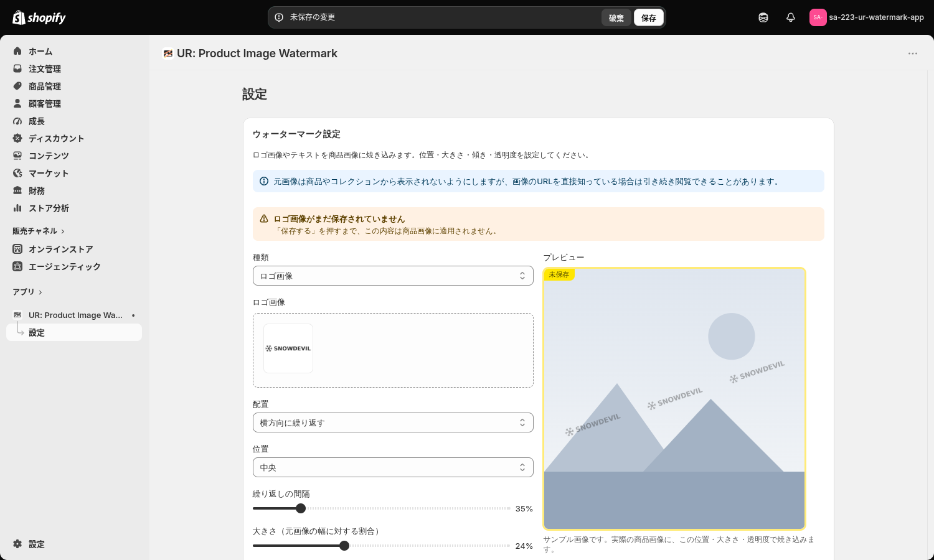Click the ホーム link
The image size is (934, 560).
tap(40, 51)
